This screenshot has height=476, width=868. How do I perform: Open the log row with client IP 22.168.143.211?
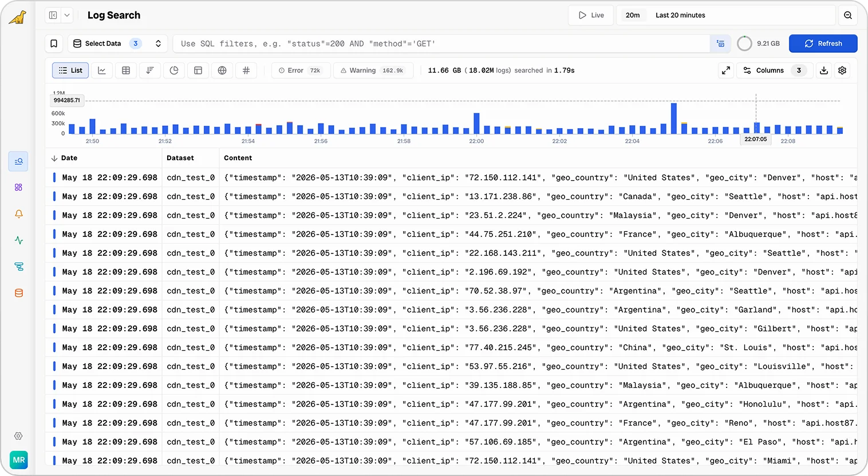click(x=451, y=253)
